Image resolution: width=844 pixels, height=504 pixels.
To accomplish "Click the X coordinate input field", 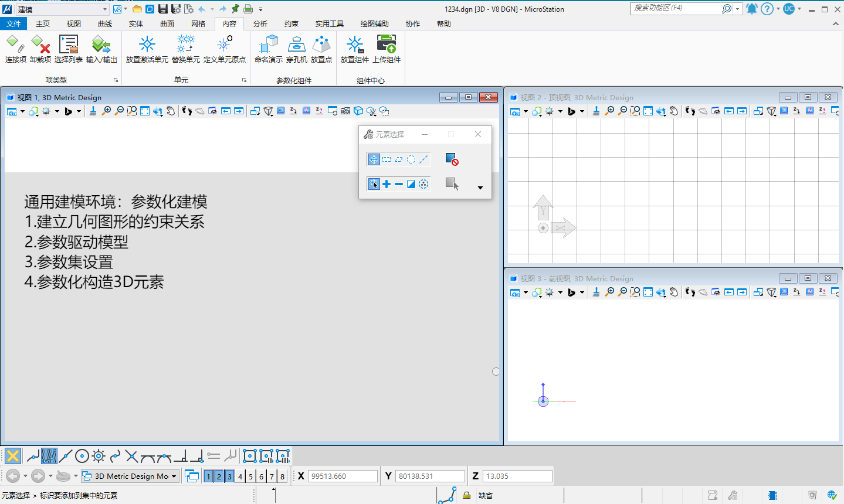I will click(x=343, y=476).
